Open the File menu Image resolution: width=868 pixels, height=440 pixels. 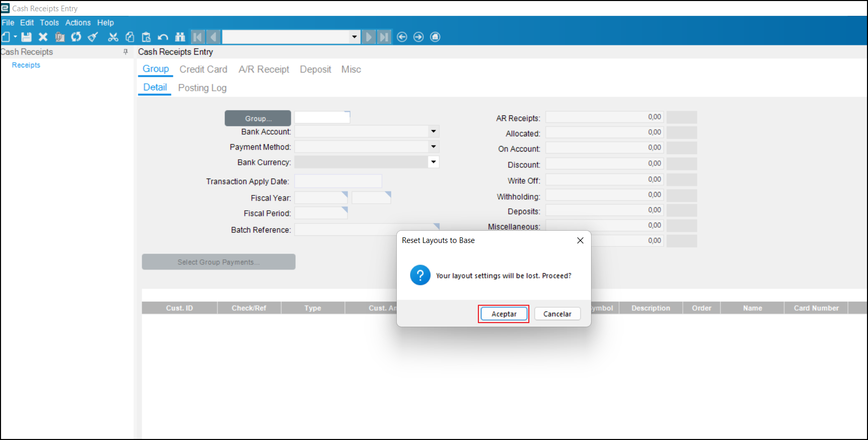point(8,22)
